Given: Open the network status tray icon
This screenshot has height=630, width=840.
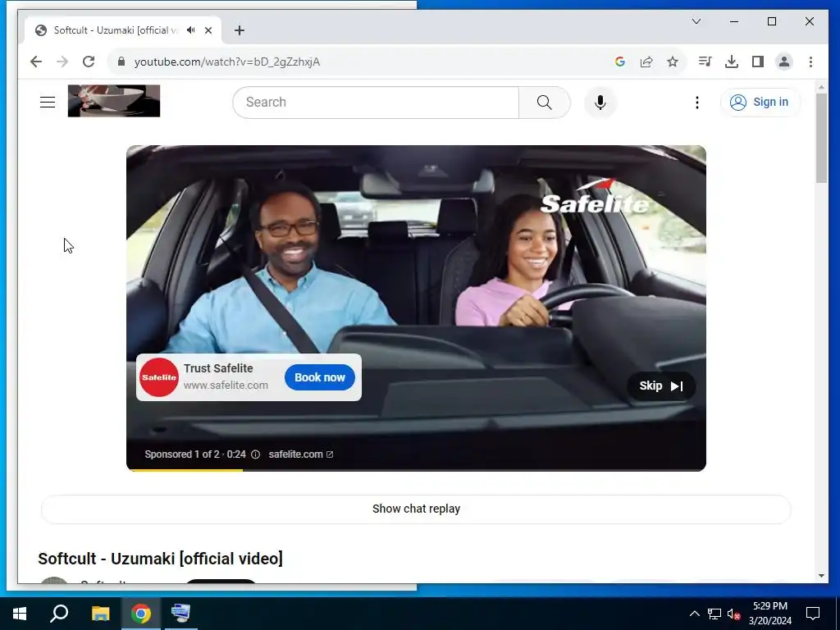Looking at the screenshot, I should point(714,614).
